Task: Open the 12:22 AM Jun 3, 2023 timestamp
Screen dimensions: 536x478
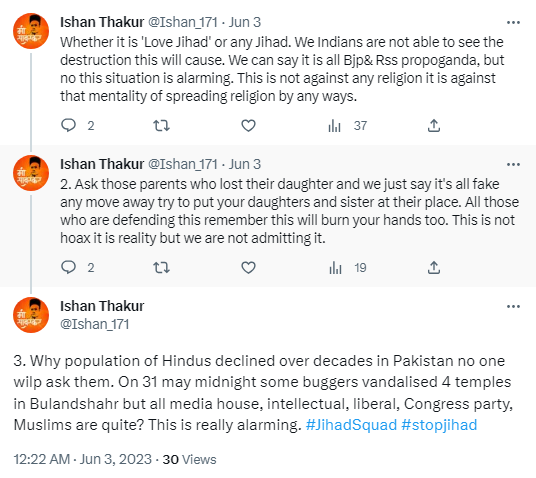Action: [x=82, y=459]
